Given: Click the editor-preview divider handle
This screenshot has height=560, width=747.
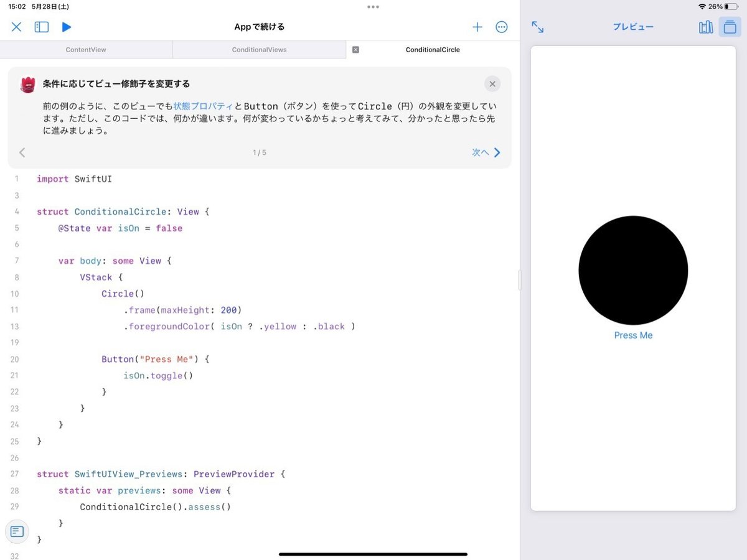Looking at the screenshot, I should (x=520, y=280).
